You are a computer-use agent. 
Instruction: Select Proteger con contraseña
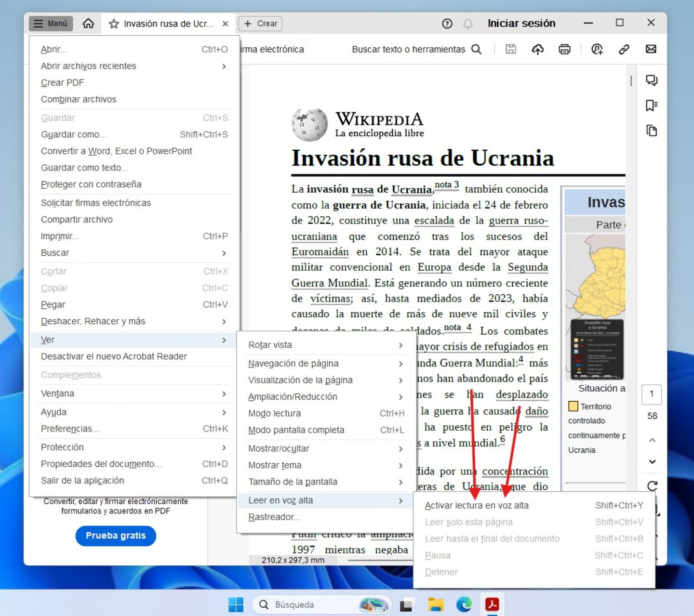pos(134,184)
